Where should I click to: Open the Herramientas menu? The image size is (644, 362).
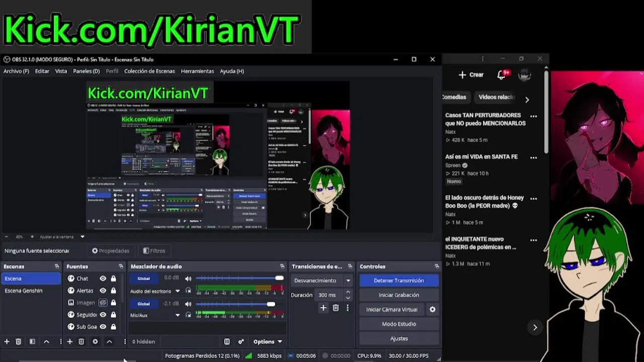(197, 71)
